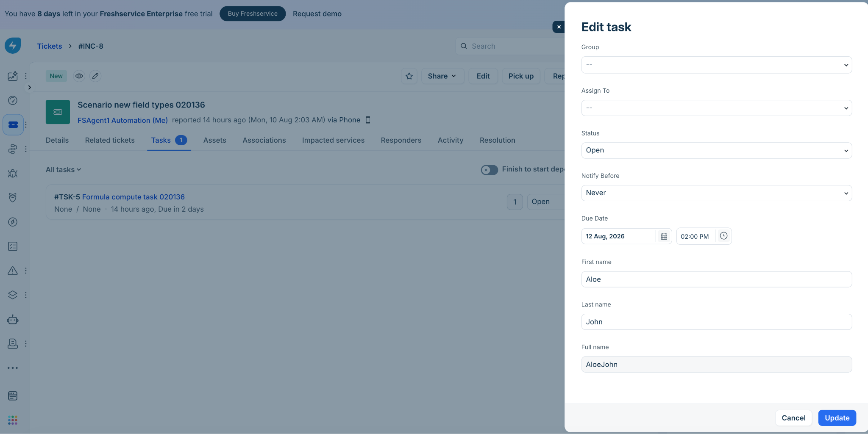Expand the All tasks filter
The image size is (868, 434).
point(64,169)
